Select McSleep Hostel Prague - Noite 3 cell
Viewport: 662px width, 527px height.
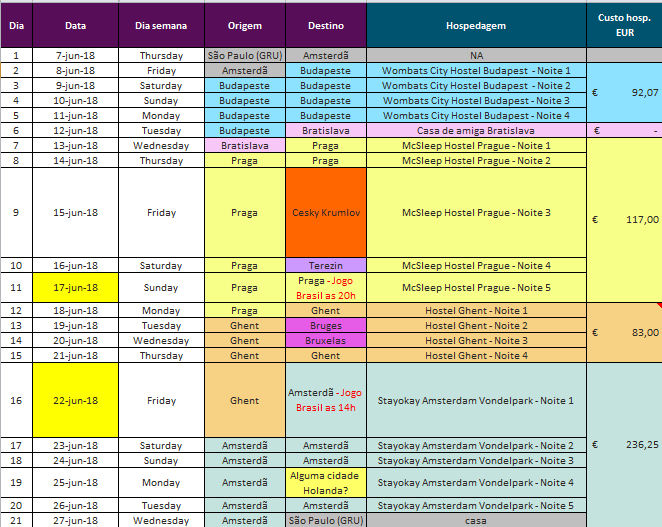coord(475,213)
